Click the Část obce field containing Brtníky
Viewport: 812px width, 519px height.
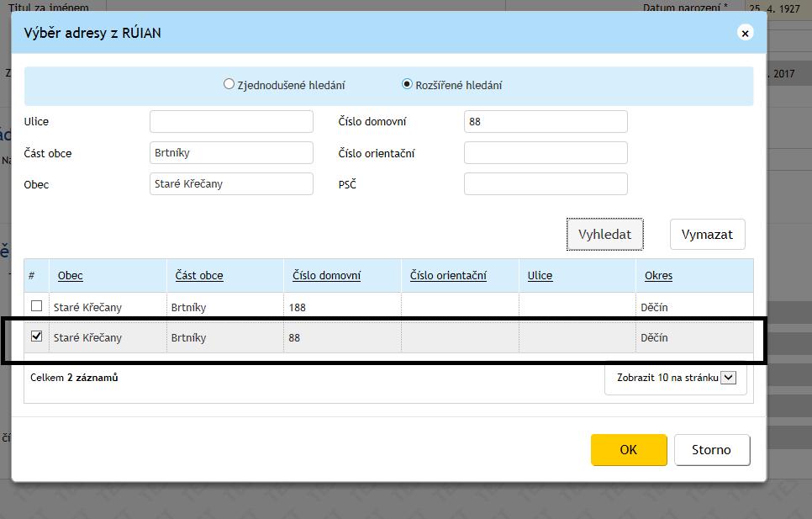click(x=231, y=153)
